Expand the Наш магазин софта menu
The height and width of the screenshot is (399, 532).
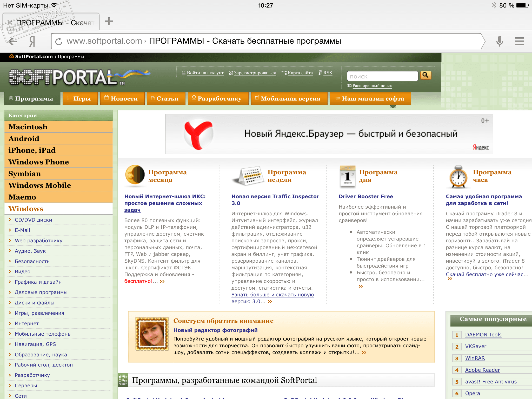pyautogui.click(x=370, y=99)
